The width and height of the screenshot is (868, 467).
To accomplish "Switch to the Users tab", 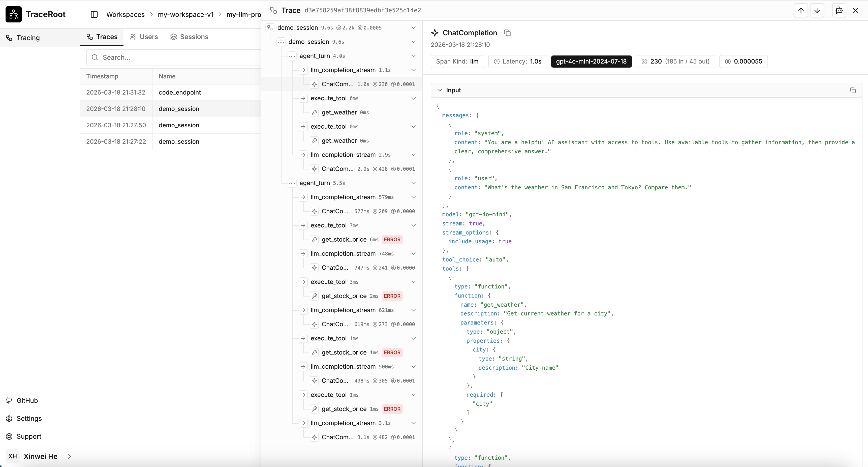I will click(144, 37).
